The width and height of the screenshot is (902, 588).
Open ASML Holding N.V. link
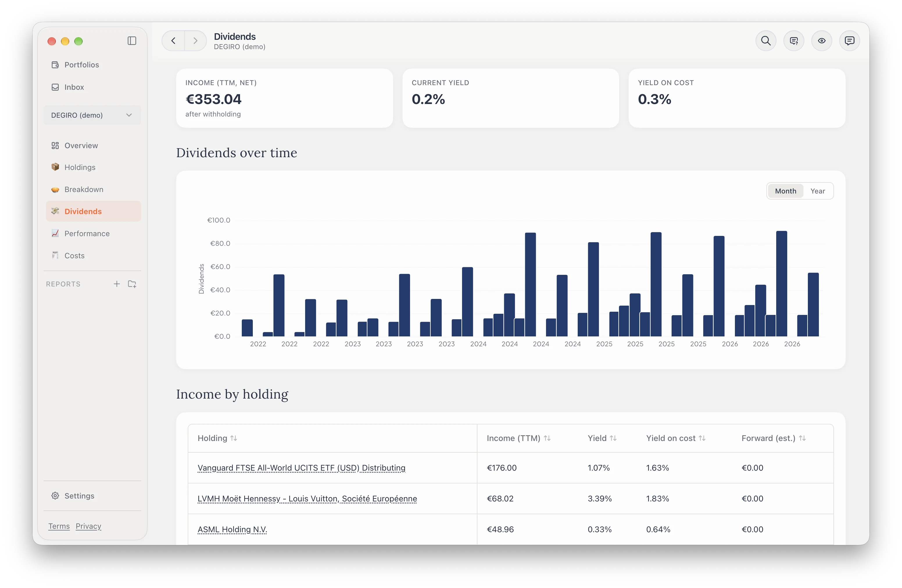[x=232, y=529]
